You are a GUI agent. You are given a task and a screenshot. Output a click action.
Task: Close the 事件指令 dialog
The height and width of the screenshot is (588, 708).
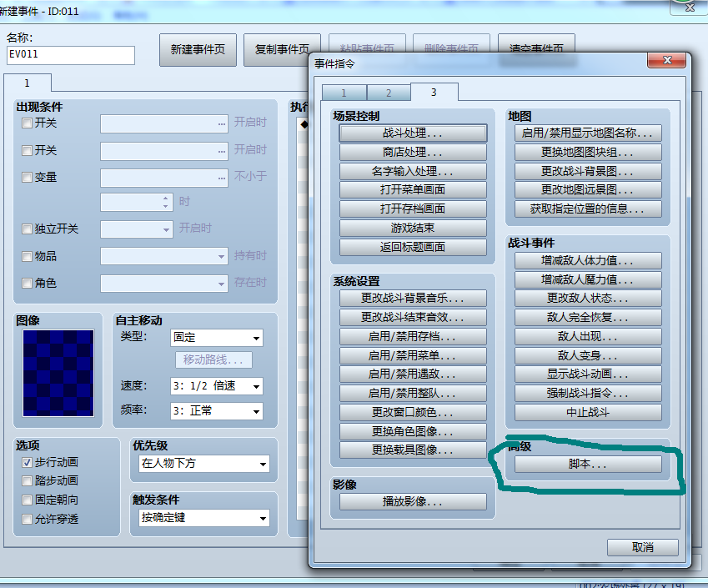click(x=667, y=61)
